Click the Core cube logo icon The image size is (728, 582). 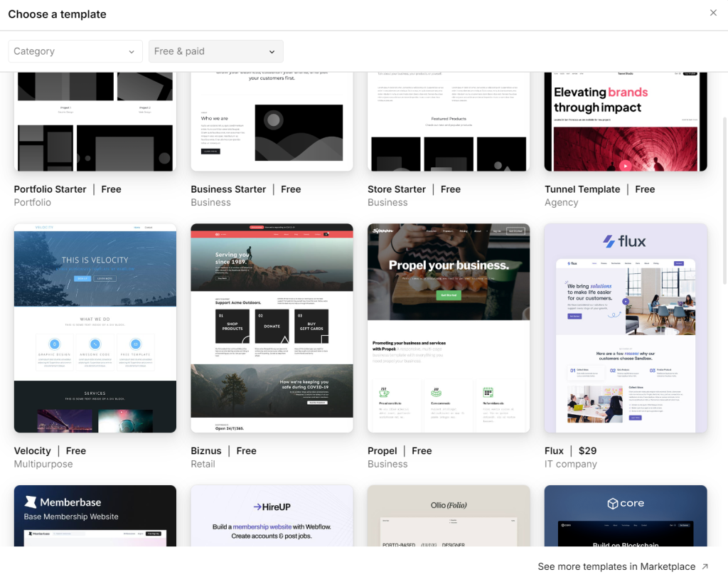click(x=612, y=504)
